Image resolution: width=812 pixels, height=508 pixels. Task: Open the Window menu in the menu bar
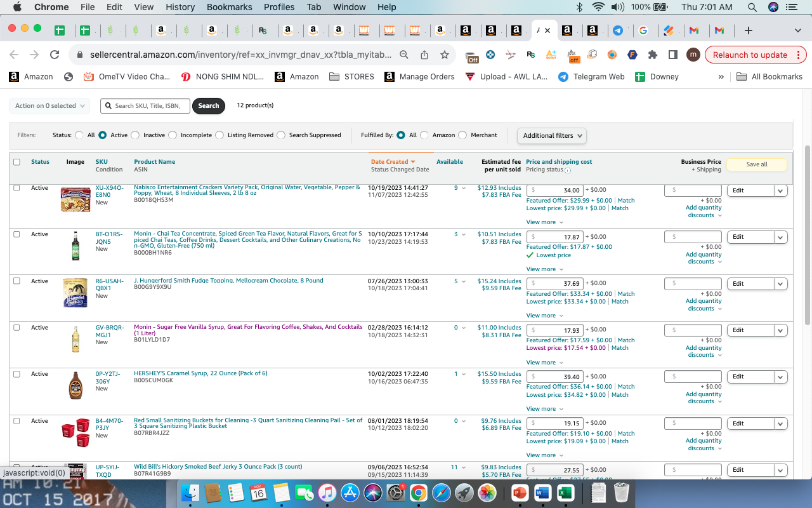[350, 7]
